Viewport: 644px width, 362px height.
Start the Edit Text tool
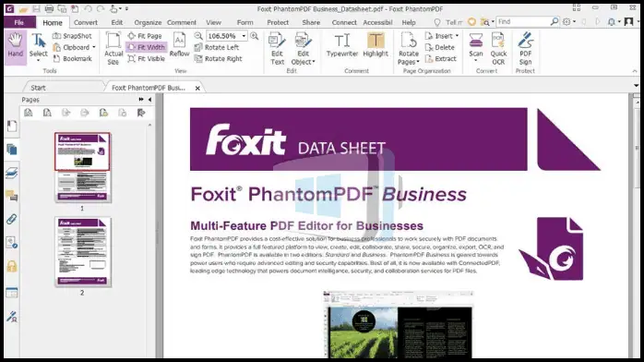pos(277,49)
